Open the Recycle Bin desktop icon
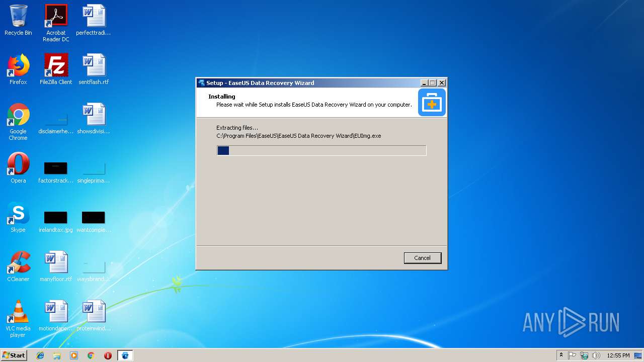The height and width of the screenshot is (362, 644). pyautogui.click(x=18, y=21)
